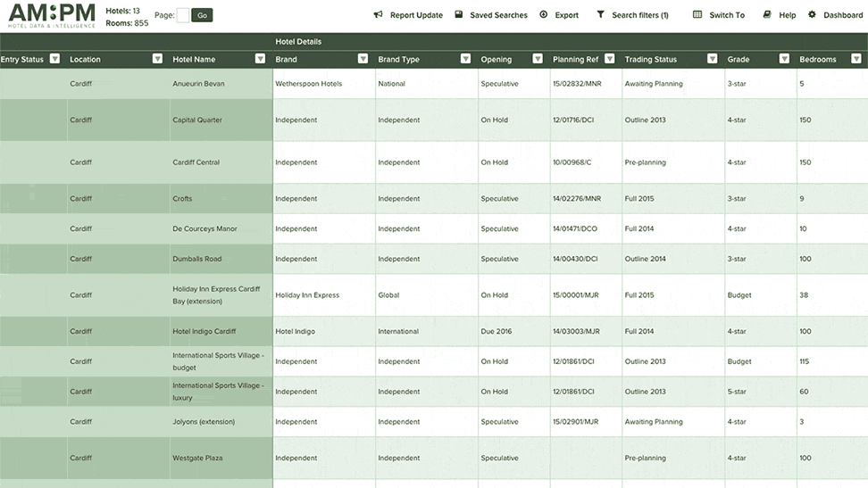Open the Brand column filter dropdown
The height and width of the screenshot is (488, 868).
(363, 59)
